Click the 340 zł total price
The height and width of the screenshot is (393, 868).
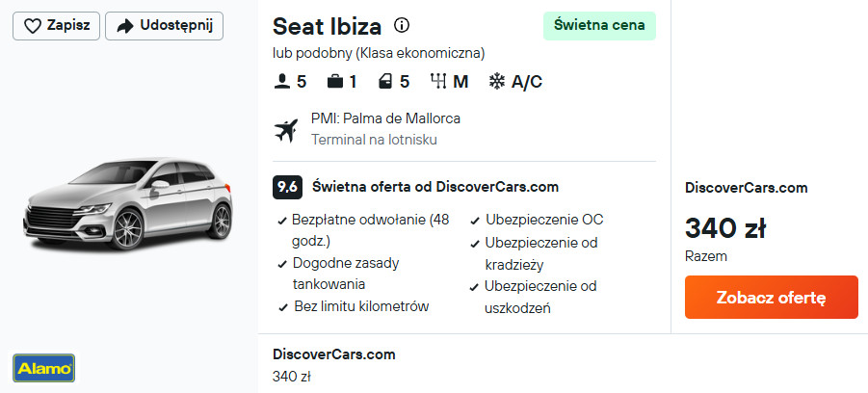725,228
